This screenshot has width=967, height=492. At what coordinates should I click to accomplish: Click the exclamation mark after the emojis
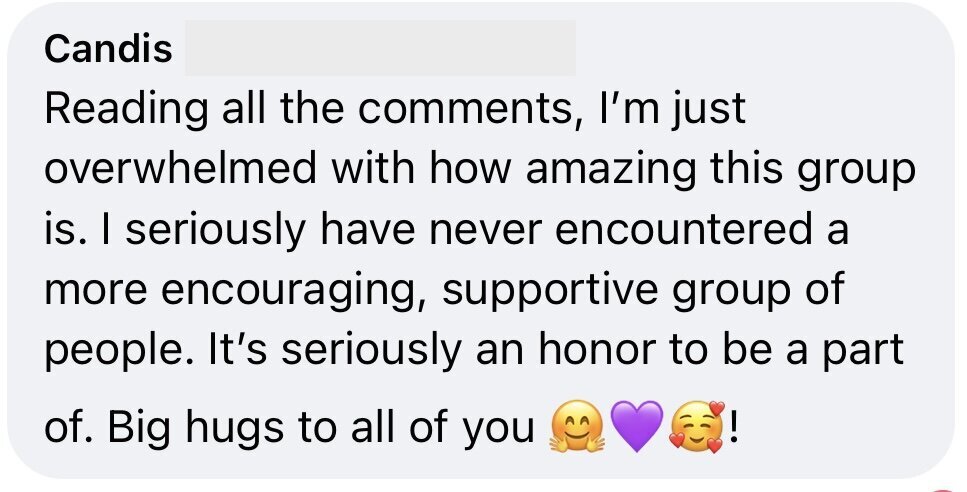pos(737,429)
